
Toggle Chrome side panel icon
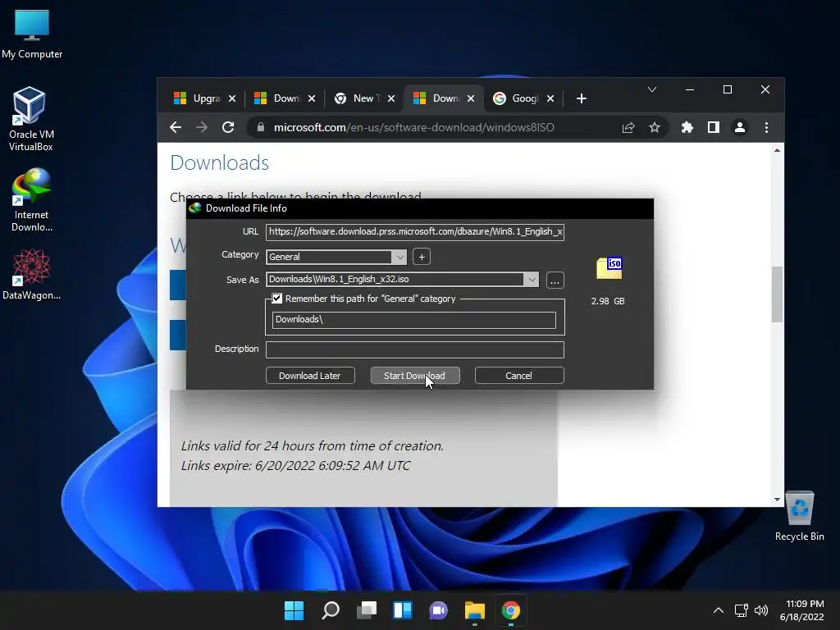(x=714, y=127)
